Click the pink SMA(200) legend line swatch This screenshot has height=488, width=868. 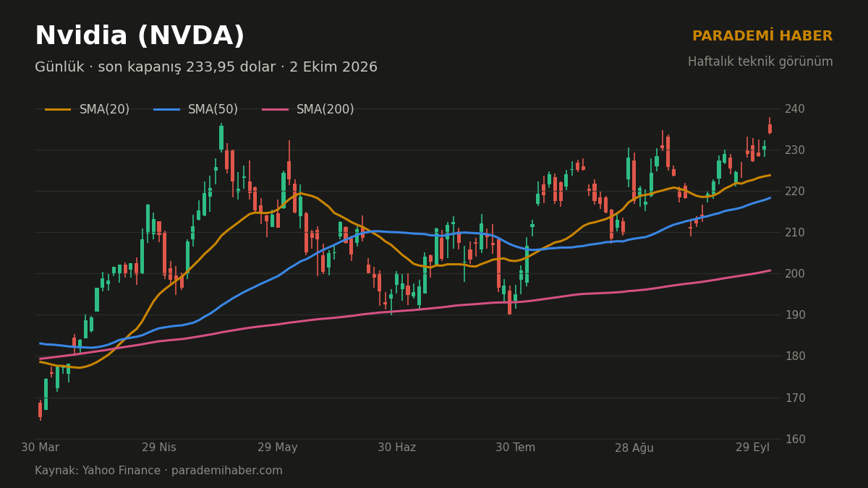275,110
